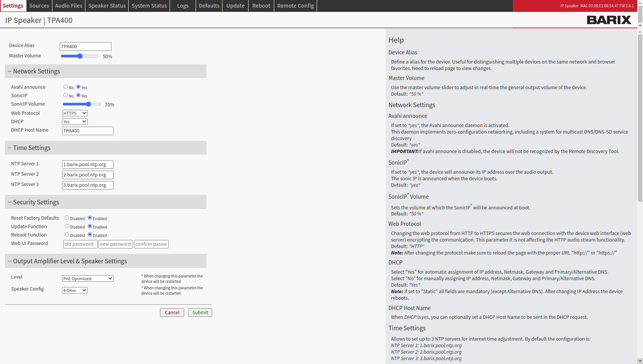Disable the Reset Factory Defaults option

[67, 218]
